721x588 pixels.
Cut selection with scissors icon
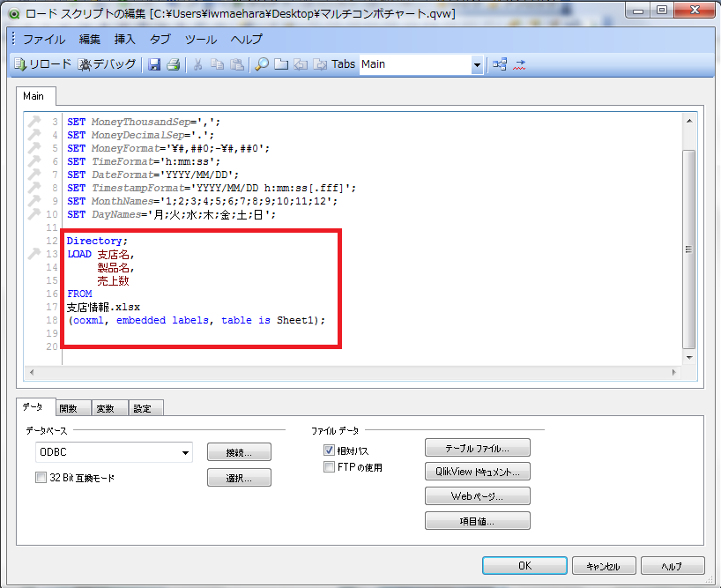pos(198,64)
